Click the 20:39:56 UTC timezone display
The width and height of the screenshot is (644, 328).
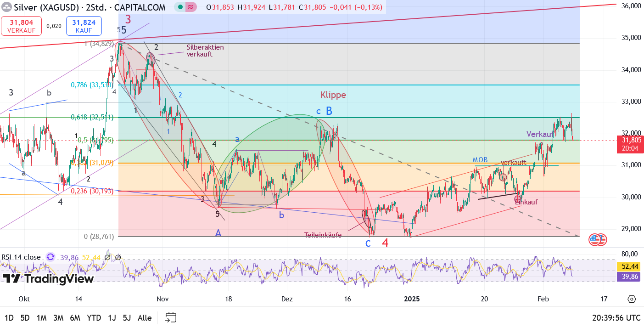[616, 318]
